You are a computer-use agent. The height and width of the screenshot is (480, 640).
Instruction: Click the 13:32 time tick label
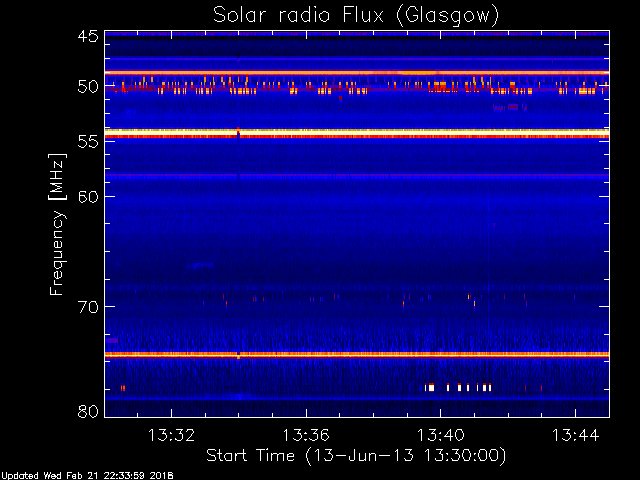(x=171, y=435)
